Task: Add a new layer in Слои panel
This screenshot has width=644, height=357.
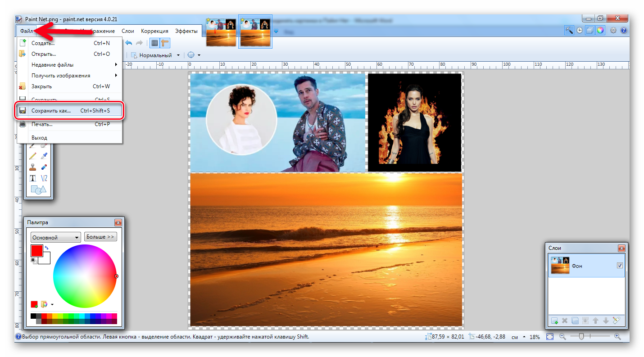Action: (555, 321)
